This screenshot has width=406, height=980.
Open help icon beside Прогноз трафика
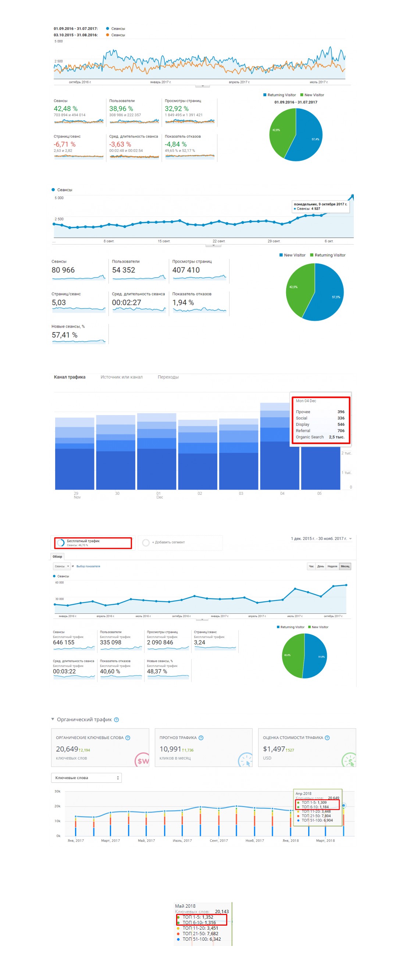point(201,738)
